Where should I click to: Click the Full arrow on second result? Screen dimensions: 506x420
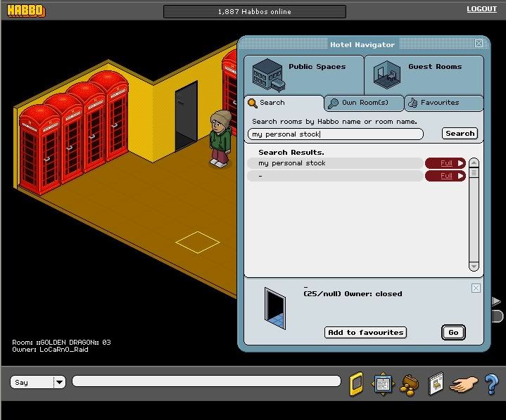click(x=445, y=176)
